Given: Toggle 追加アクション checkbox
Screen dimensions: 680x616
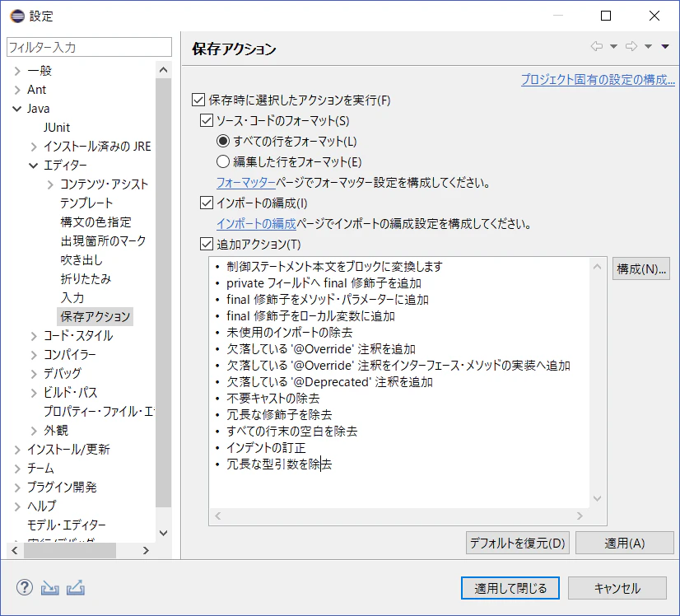Looking at the screenshot, I should [x=207, y=245].
